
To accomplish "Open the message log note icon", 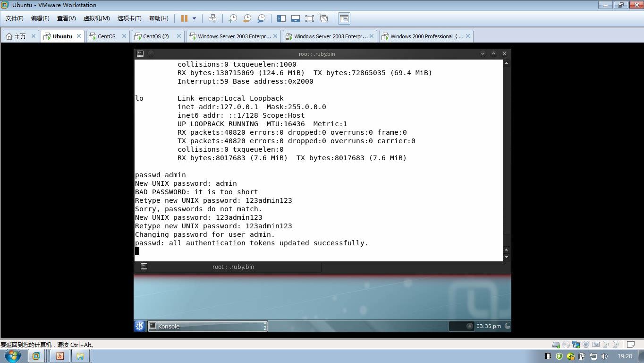I will pos(631,345).
